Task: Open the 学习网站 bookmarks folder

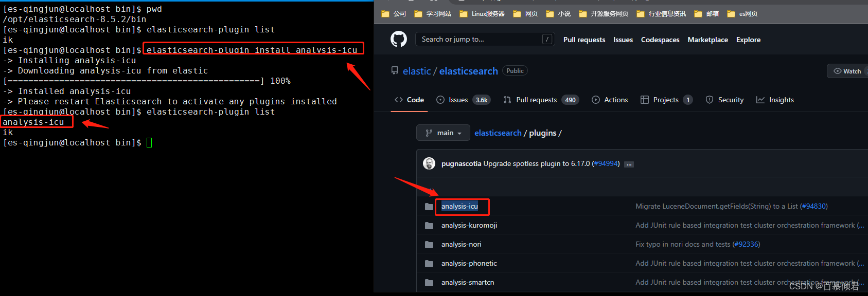Action: click(x=433, y=14)
